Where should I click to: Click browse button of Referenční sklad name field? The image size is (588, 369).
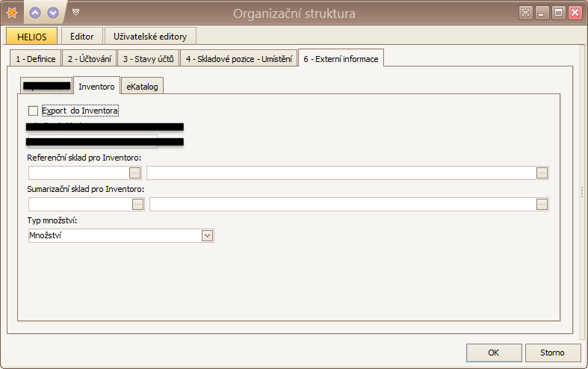point(542,173)
